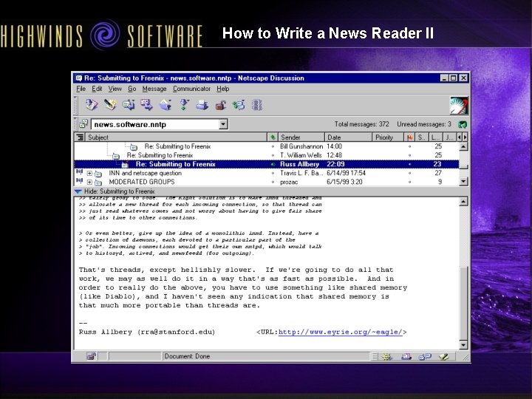Open the Edit menu
The width and height of the screenshot is (532, 399).
pyautogui.click(x=97, y=89)
